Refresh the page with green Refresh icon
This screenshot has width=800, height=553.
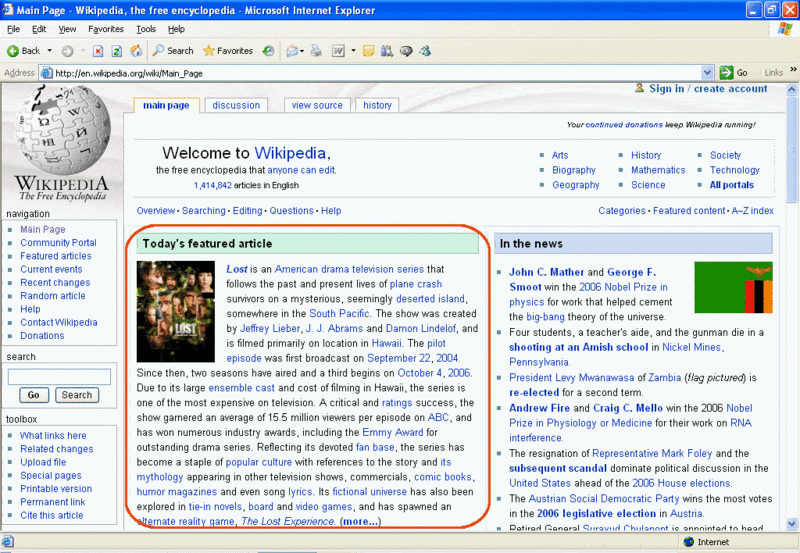117,51
